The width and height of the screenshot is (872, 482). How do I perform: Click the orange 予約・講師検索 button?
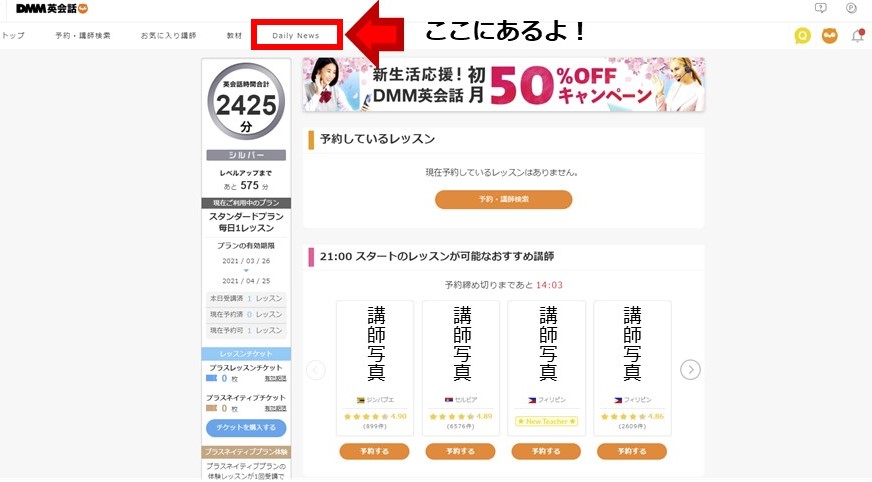[x=503, y=199]
